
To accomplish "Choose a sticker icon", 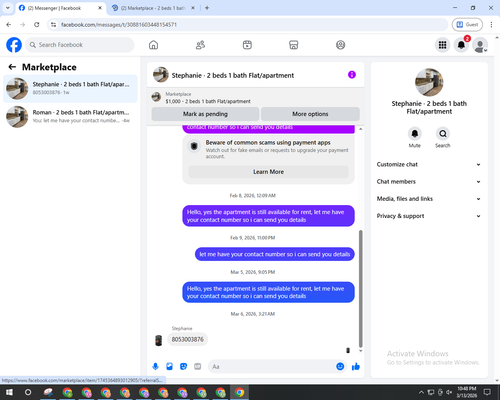I will click(183, 367).
